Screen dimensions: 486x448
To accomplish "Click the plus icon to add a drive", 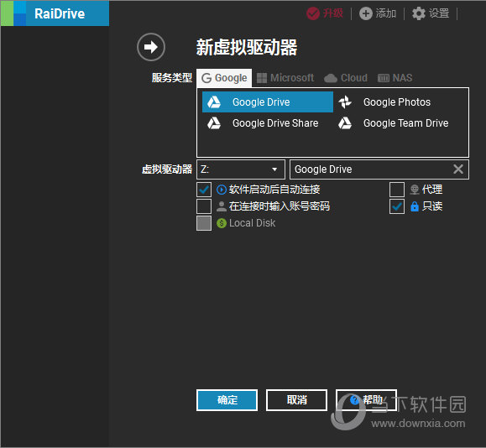I will click(366, 13).
